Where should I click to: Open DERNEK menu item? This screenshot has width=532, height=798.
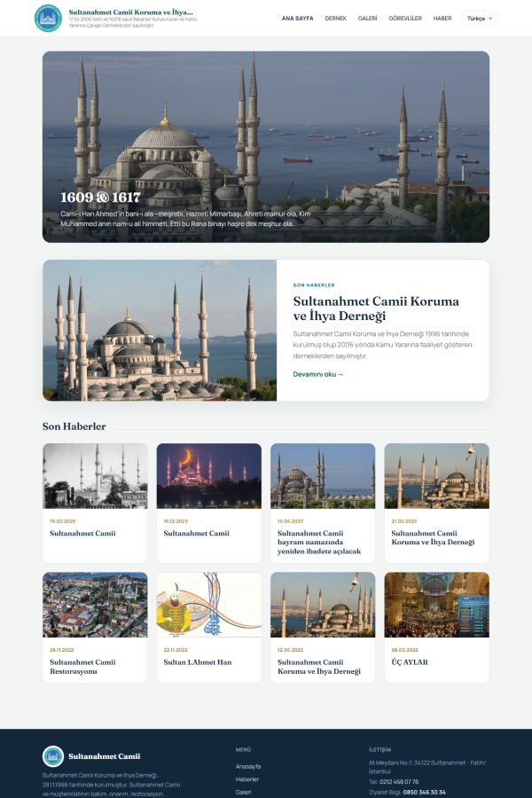pos(335,19)
